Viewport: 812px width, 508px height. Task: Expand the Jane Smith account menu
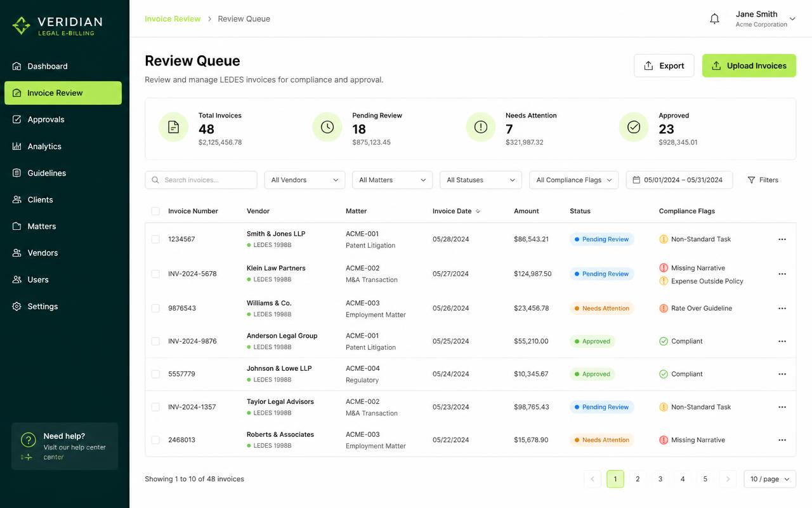click(x=766, y=19)
